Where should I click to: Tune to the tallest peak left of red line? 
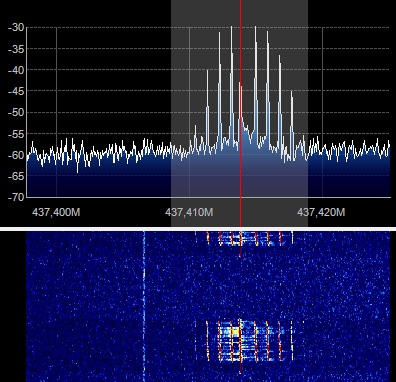(x=231, y=27)
